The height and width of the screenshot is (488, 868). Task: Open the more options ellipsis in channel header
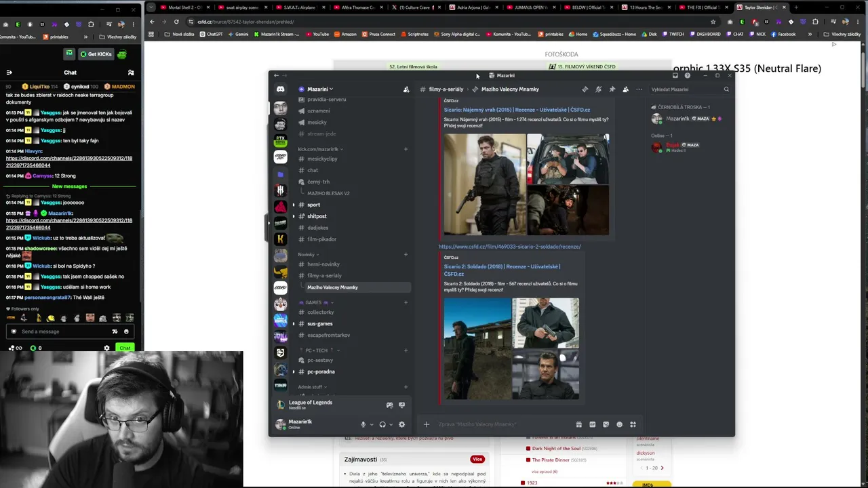pos(639,89)
